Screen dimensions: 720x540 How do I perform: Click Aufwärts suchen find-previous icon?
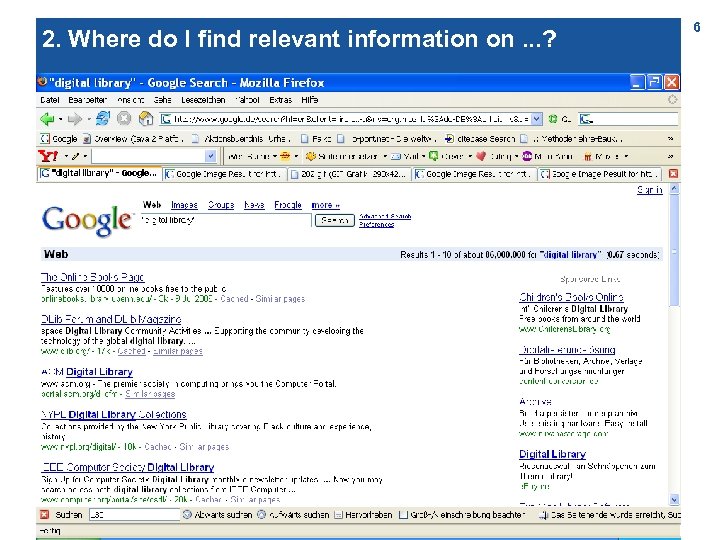pyautogui.click(x=261, y=514)
